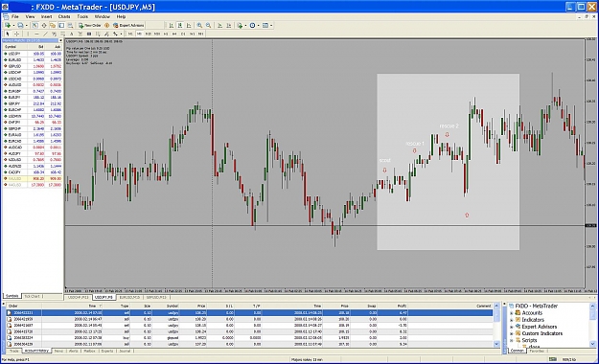This screenshot has width=599, height=364.
Task: Open the Journal tab in Terminal
Action: tap(125, 351)
